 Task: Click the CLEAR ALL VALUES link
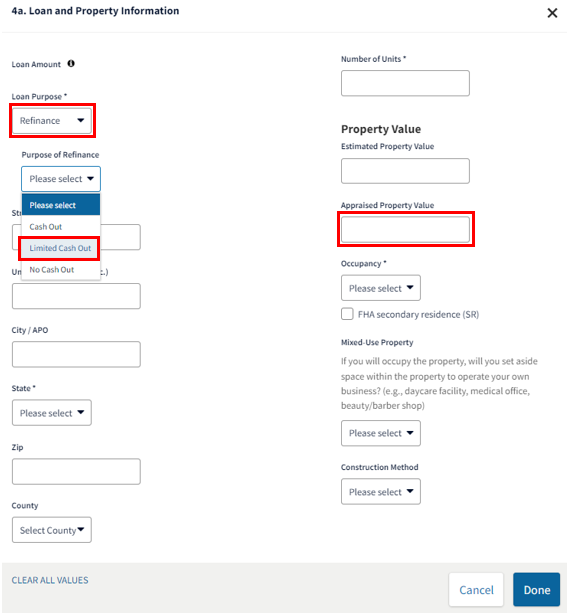[50, 580]
